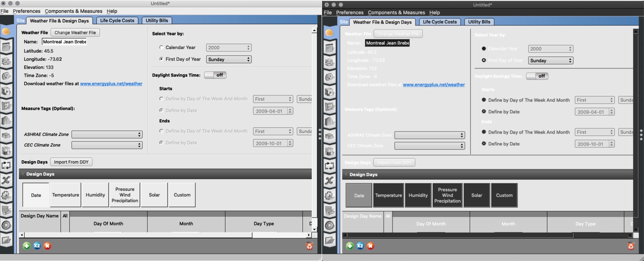
Task: Click horizontal scrollbar under table, light window
Action: pyautogui.click(x=139, y=235)
